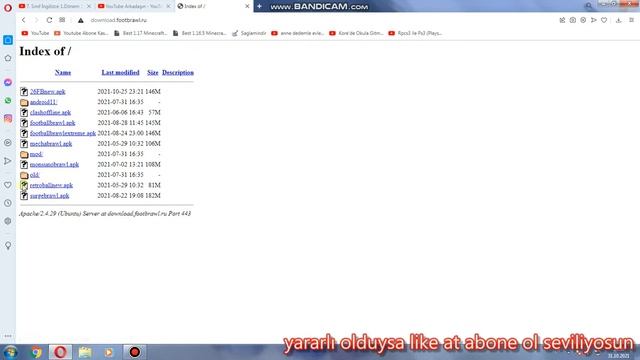The width and height of the screenshot is (640, 360).
Task: Click the Opera taskbar button
Action: [x=60, y=352]
